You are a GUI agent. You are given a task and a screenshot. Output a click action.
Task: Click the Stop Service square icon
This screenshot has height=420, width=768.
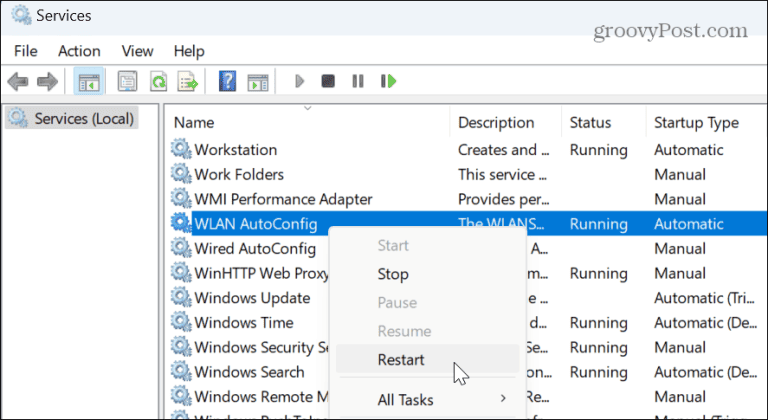[328, 81]
